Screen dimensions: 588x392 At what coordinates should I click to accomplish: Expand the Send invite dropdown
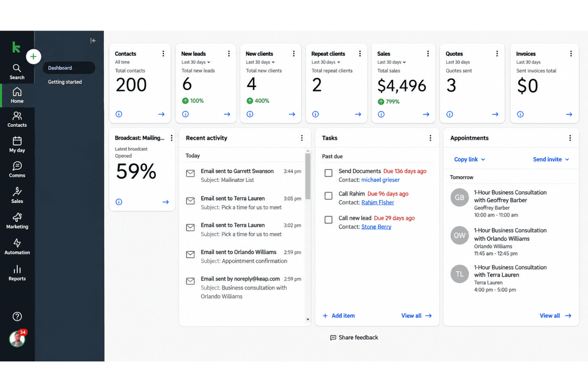(x=551, y=159)
